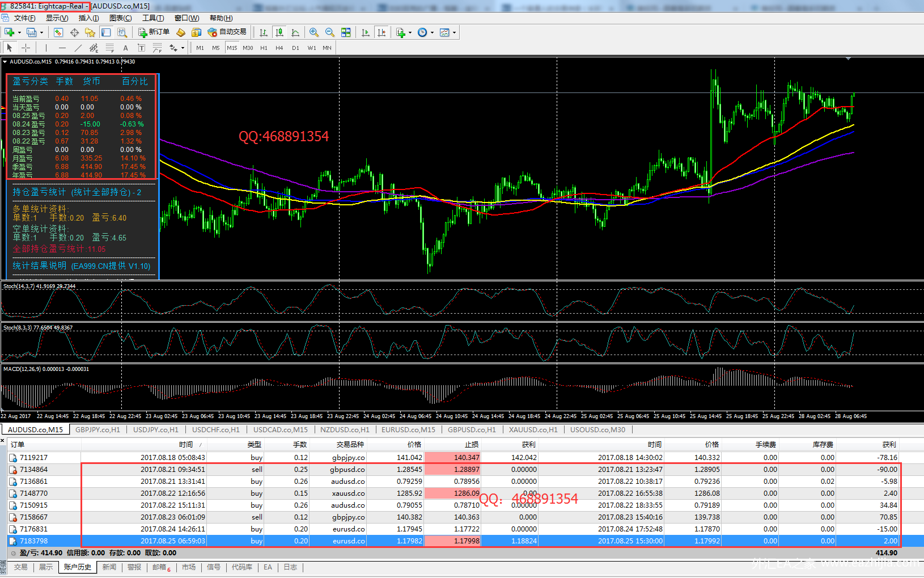Expand the Profiles dropdown arrow
Screen dimensions: 924x578
(x=41, y=33)
